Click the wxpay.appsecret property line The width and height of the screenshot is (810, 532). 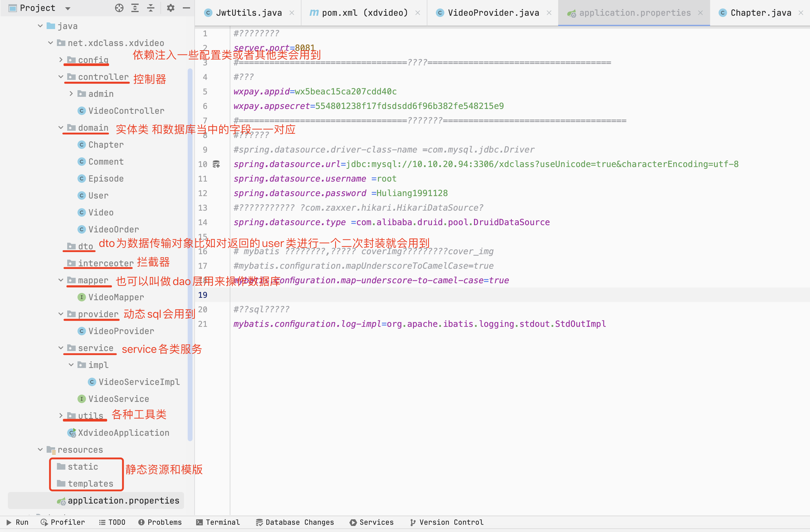tap(369, 106)
